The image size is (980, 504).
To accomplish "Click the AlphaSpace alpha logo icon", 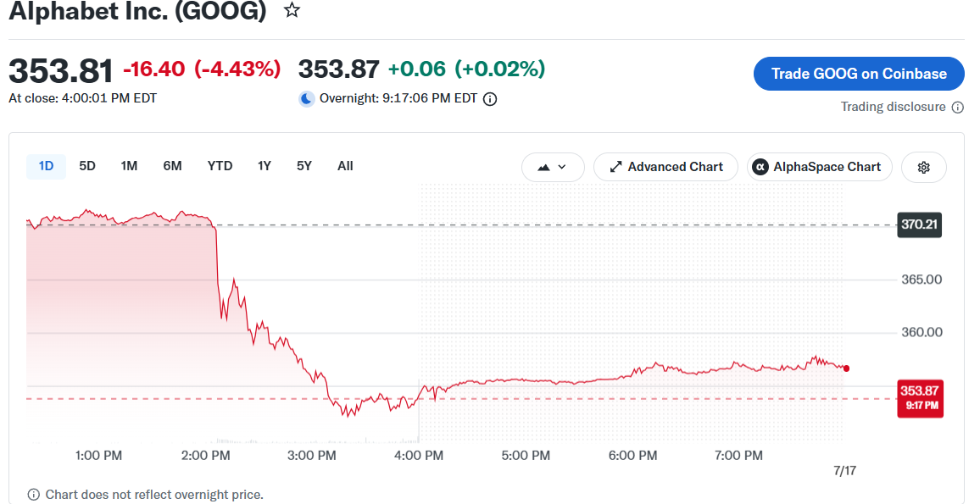I will [760, 168].
